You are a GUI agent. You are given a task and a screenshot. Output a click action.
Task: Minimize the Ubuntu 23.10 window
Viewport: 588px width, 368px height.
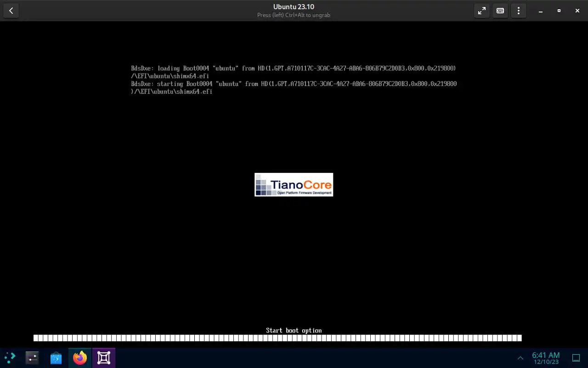coord(541,11)
